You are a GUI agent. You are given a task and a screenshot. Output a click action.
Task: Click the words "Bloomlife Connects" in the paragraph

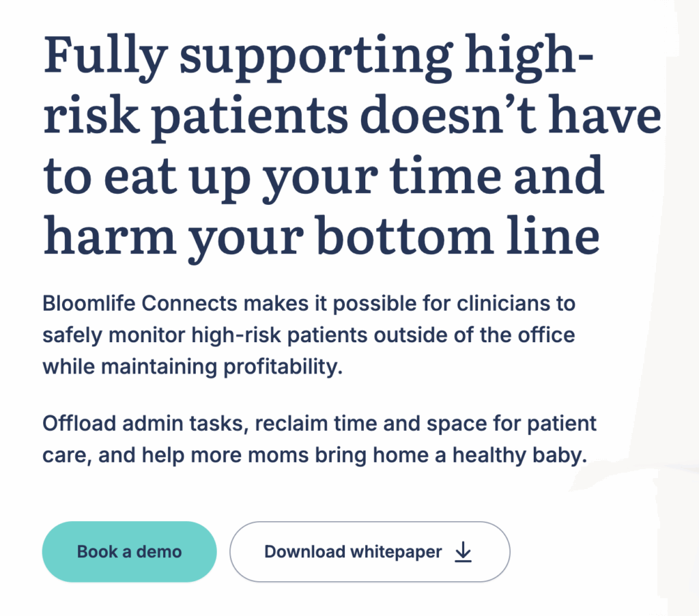(140, 304)
